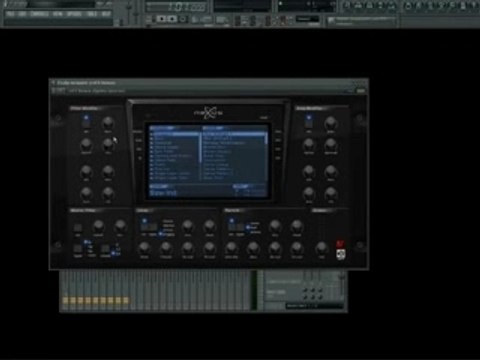Click the Delay Type button
480x360 pixels.
(x=153, y=227)
